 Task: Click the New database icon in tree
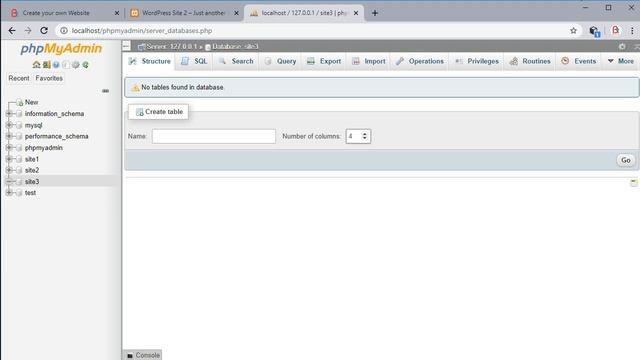click(20, 102)
